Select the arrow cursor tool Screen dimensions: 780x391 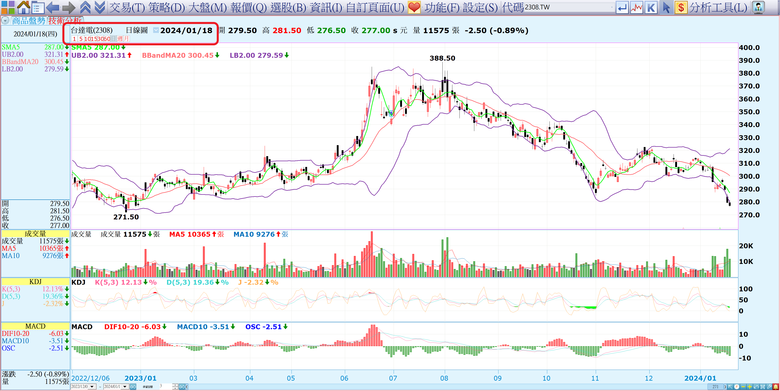pyautogui.click(x=667, y=7)
